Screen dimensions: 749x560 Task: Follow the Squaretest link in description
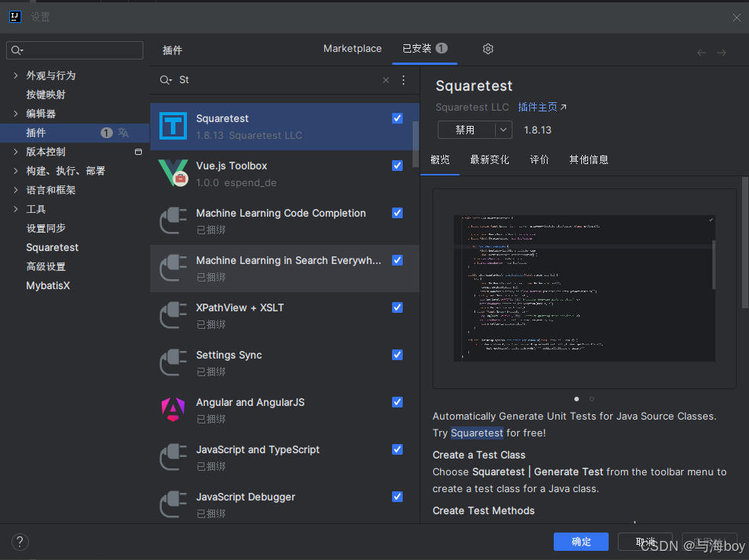pos(477,433)
